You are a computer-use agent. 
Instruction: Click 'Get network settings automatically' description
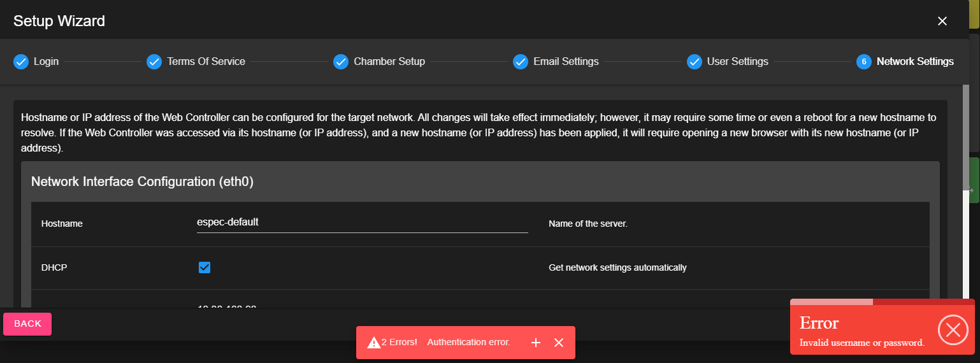(x=617, y=267)
